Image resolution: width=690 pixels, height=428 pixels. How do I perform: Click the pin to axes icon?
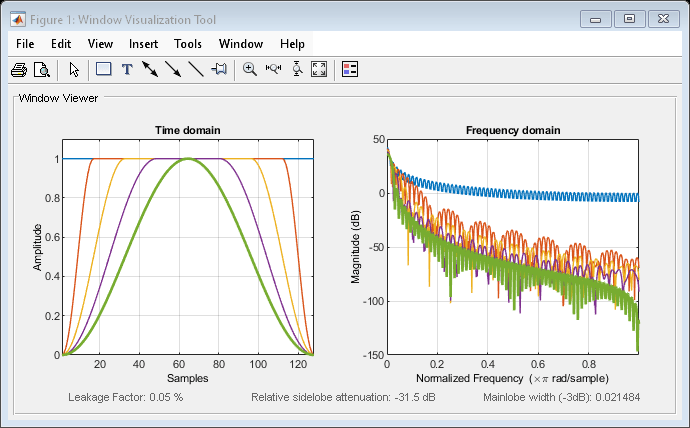pyautogui.click(x=219, y=69)
